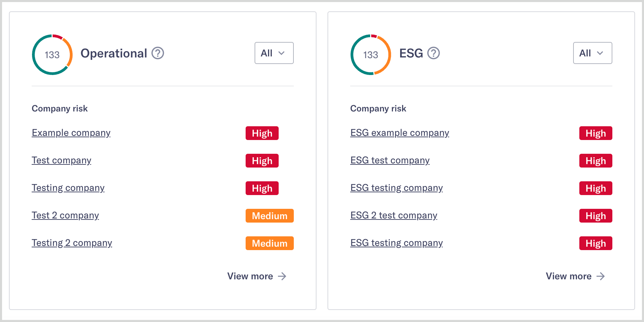Click the Operational help question mark icon

[x=158, y=53]
